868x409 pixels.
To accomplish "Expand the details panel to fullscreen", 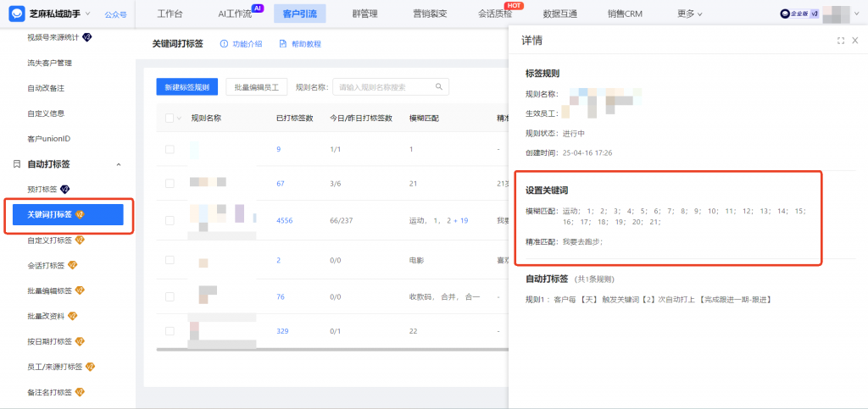I will 840,41.
